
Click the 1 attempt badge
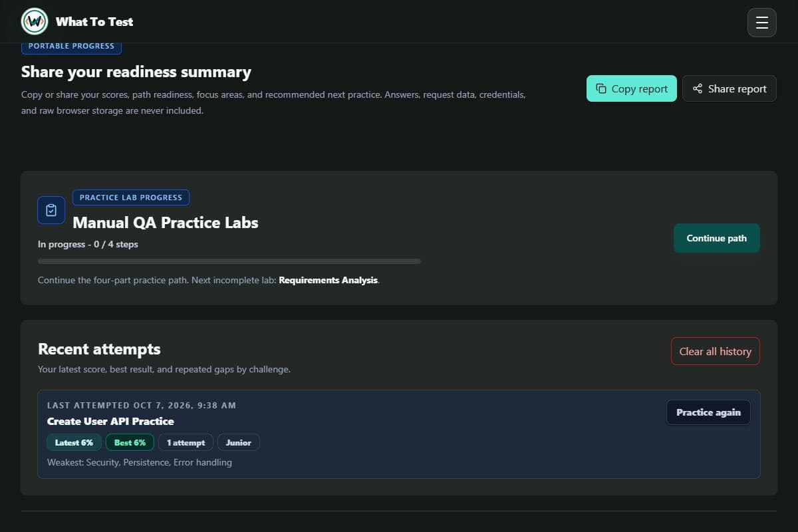tap(186, 442)
